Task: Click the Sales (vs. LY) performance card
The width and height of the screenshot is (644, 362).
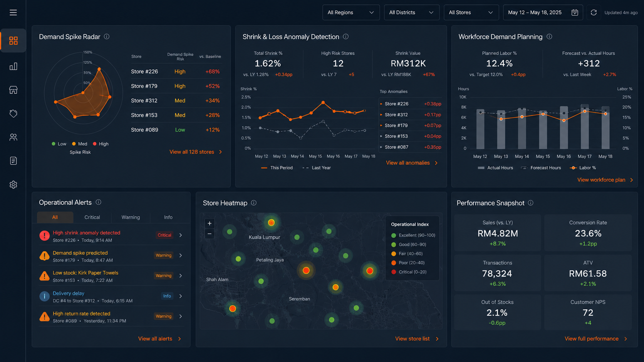Action: click(x=498, y=233)
